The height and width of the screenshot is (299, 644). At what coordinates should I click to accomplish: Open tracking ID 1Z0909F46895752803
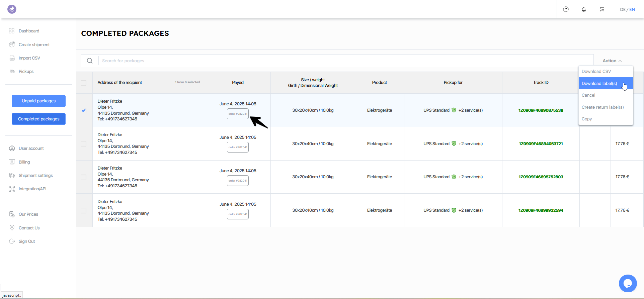(541, 177)
